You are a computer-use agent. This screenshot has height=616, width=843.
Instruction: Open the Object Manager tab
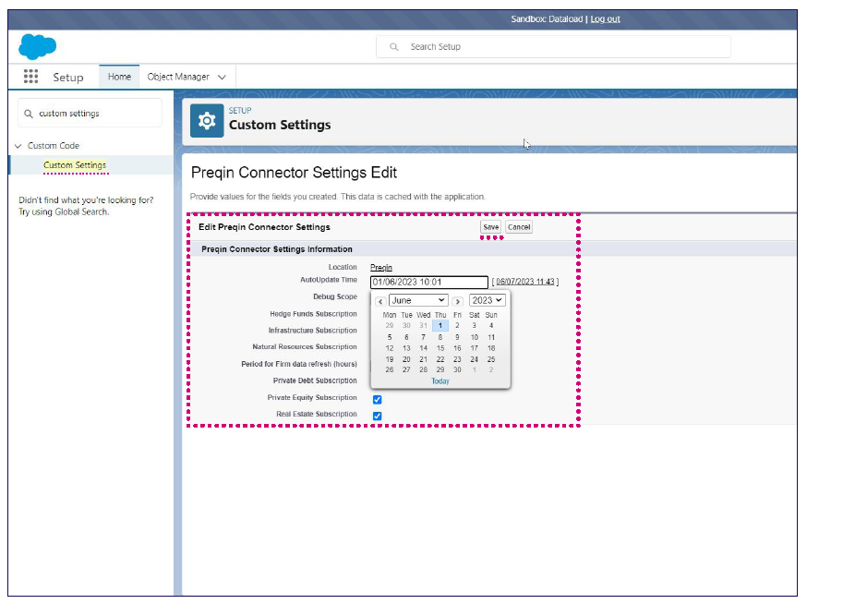[x=178, y=77]
